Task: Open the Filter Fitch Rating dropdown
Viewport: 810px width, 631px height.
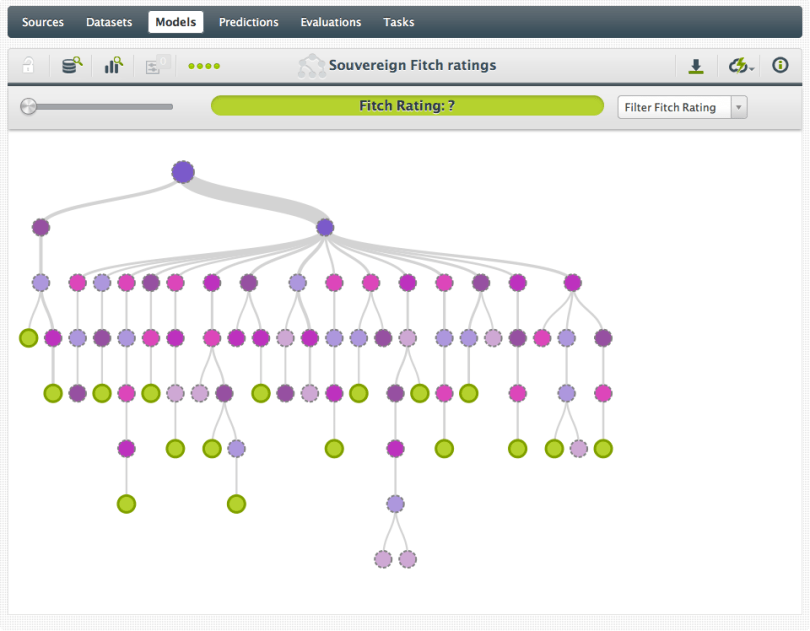Action: 682,107
